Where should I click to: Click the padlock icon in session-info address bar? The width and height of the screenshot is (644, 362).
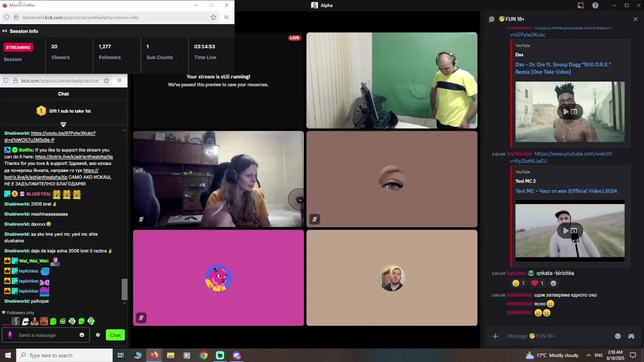coord(16,17)
